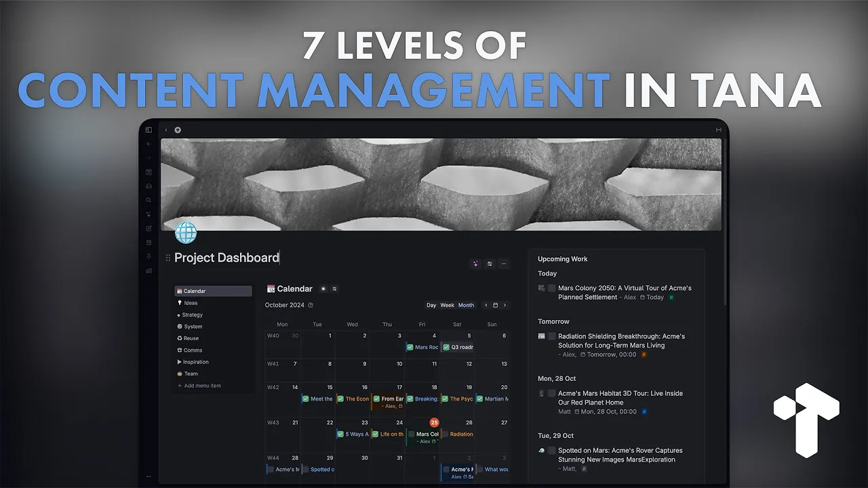Screen dimensions: 868x488
Task: Click the home icon in left rail
Action: pyautogui.click(x=149, y=270)
